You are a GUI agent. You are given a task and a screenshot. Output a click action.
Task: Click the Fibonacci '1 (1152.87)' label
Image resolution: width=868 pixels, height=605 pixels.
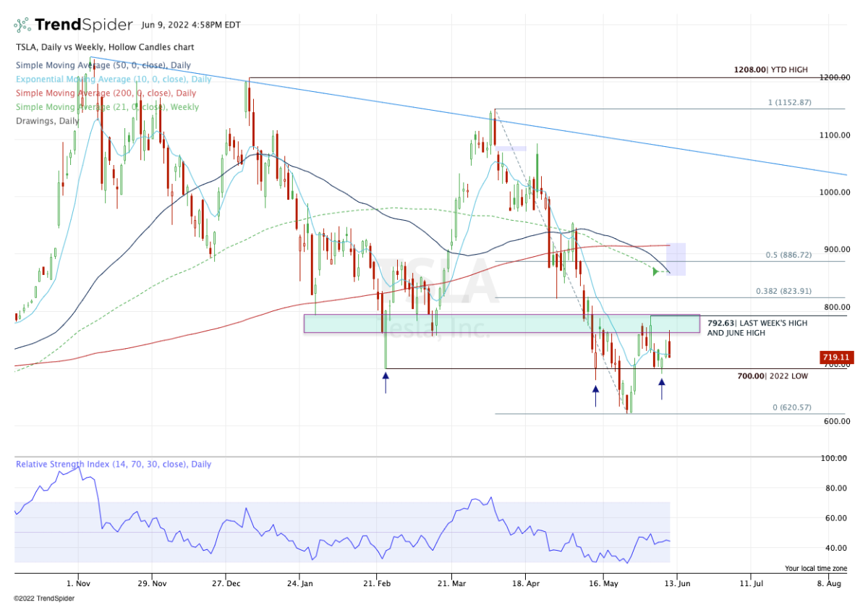click(x=790, y=103)
